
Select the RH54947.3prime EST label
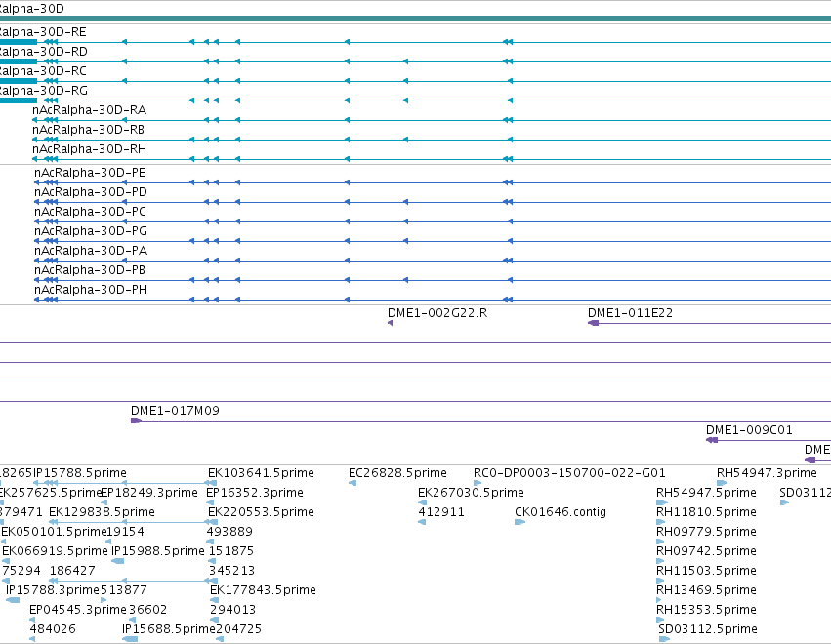[767, 473]
